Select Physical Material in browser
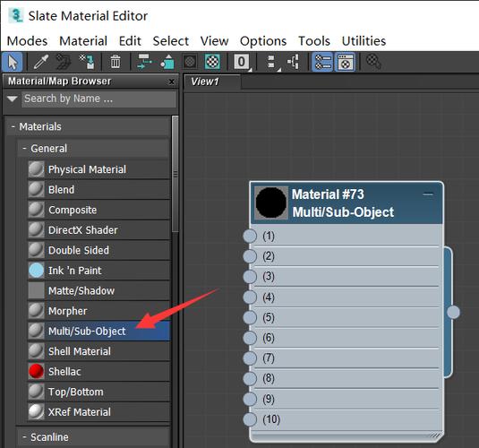Viewport: 479px width, 448px height. click(99, 169)
